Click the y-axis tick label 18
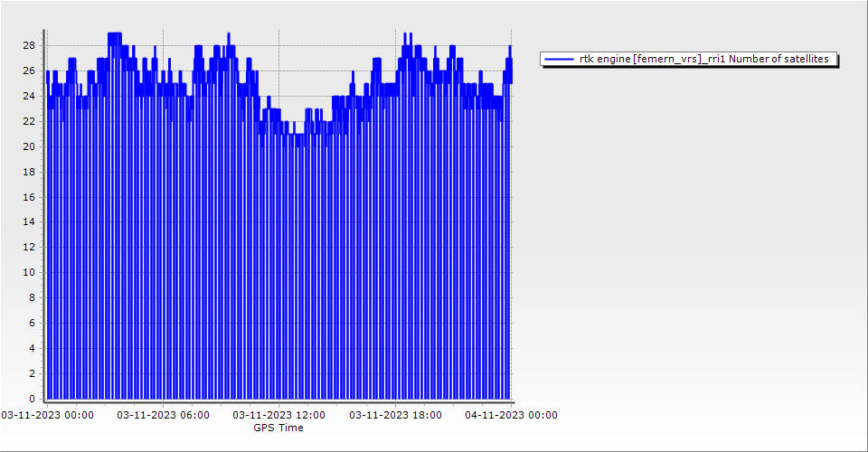This screenshot has height=452, width=868. (29, 172)
